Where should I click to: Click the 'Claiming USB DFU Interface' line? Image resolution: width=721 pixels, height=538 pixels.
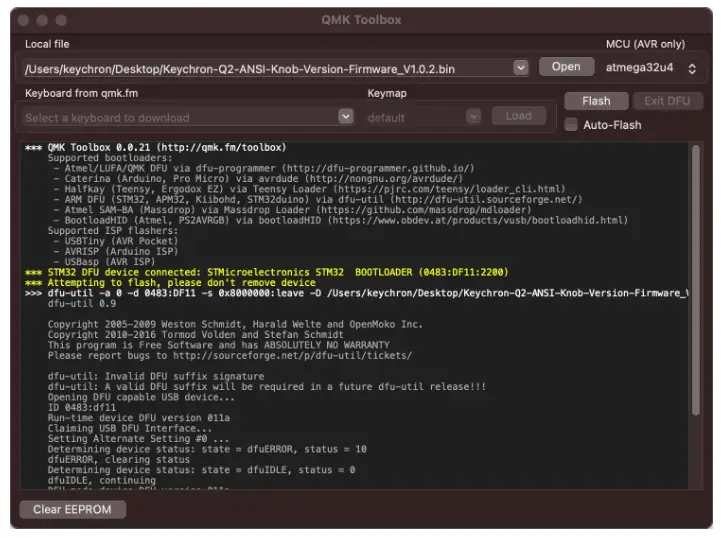coord(130,428)
